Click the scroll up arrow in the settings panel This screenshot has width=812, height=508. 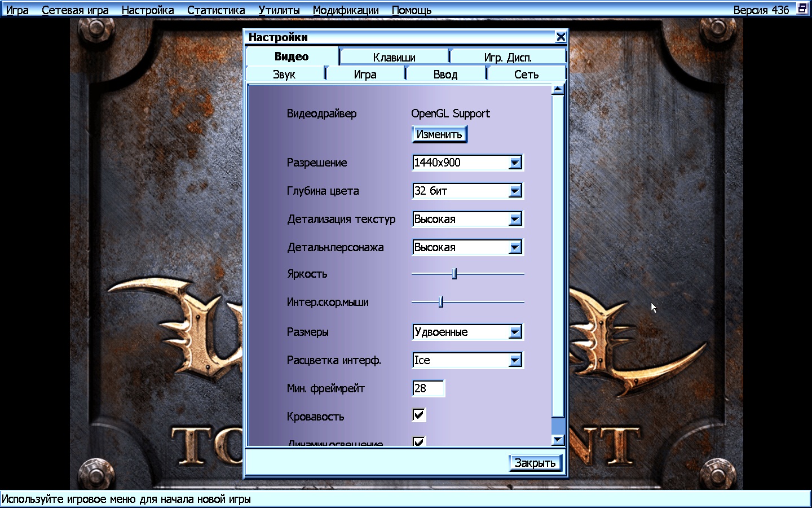(558, 89)
